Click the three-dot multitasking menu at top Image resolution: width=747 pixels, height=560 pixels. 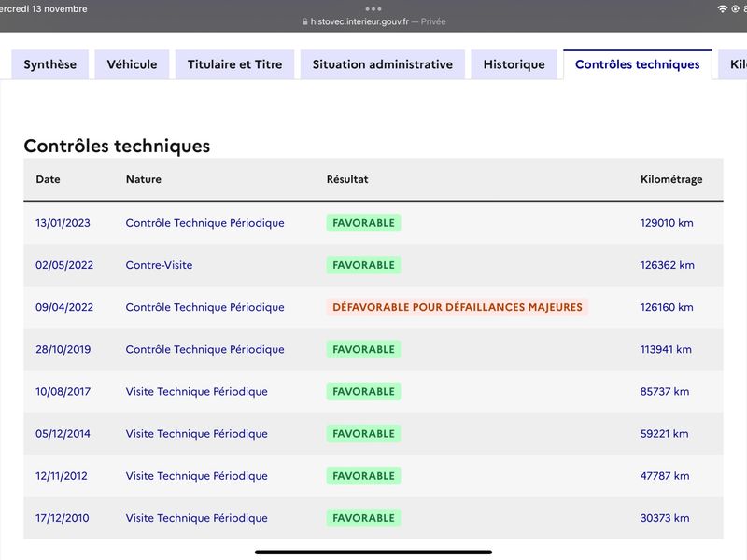click(x=373, y=8)
